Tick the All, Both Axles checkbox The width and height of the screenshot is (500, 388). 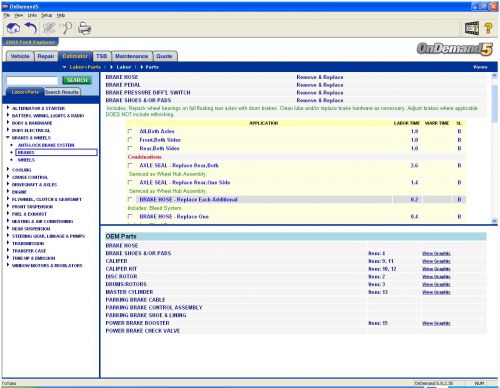point(130,131)
